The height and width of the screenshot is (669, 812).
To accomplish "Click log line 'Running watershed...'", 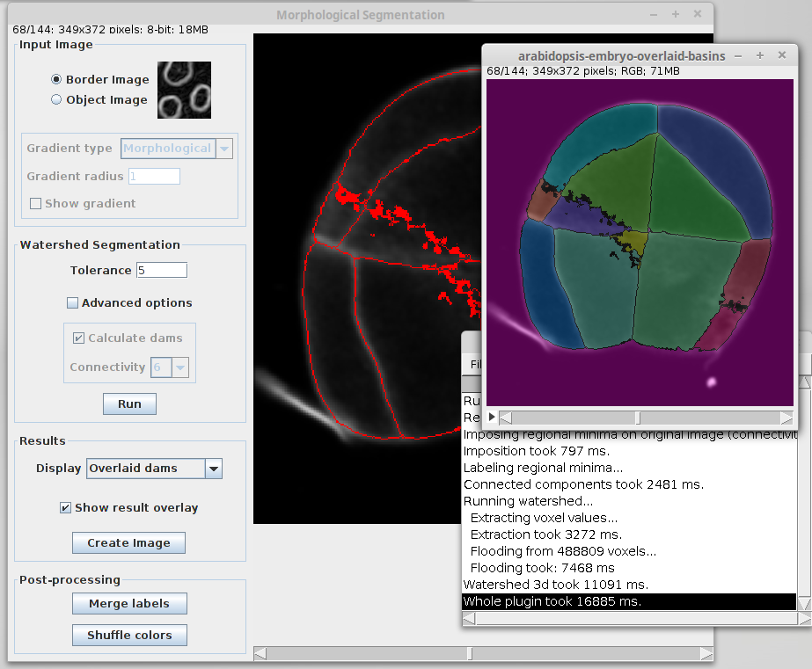I will click(x=528, y=501).
